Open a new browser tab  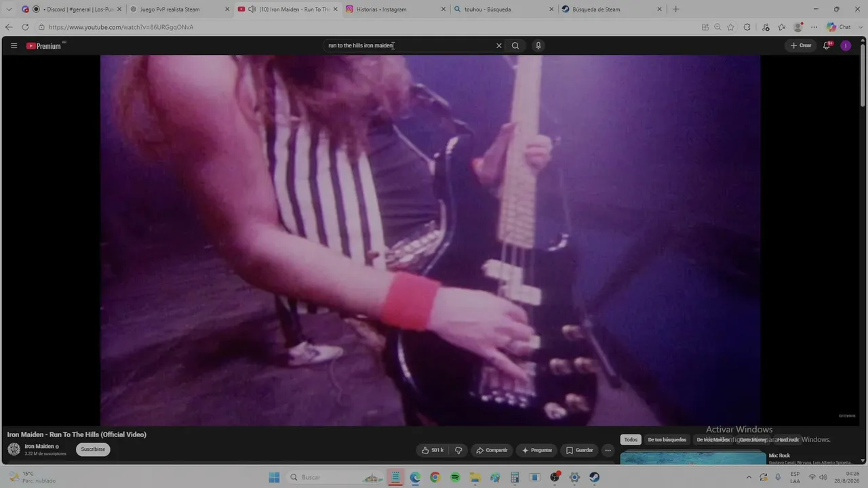(675, 9)
